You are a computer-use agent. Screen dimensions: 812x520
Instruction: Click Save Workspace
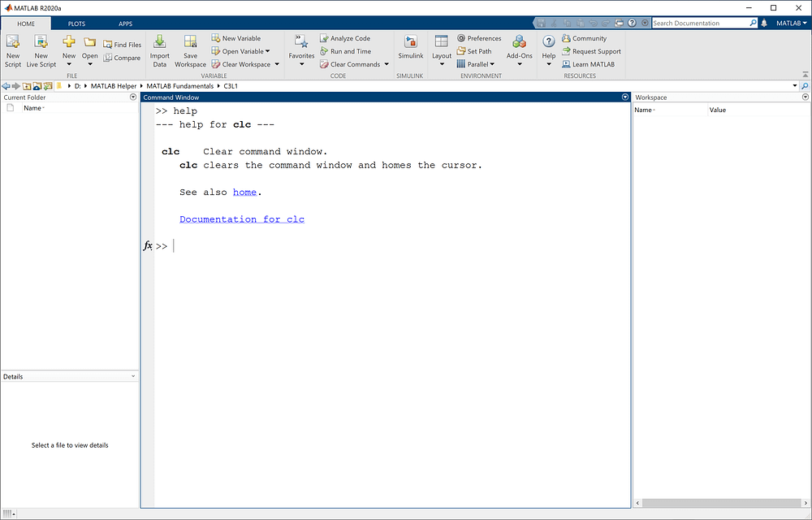pos(190,50)
